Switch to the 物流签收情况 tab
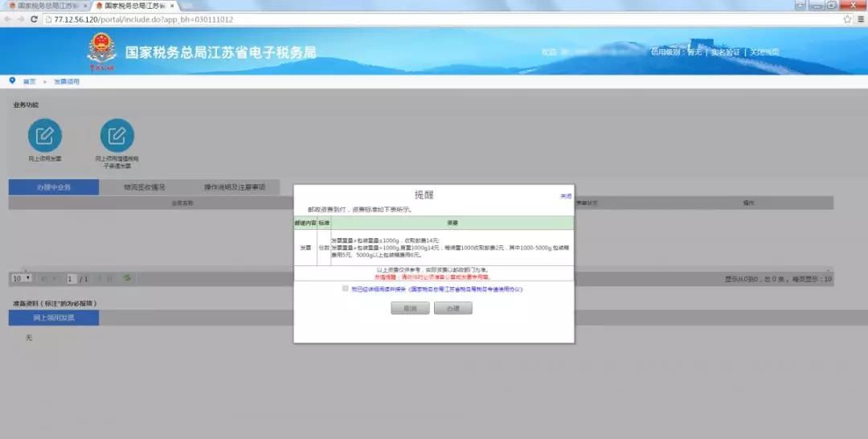 (x=144, y=187)
